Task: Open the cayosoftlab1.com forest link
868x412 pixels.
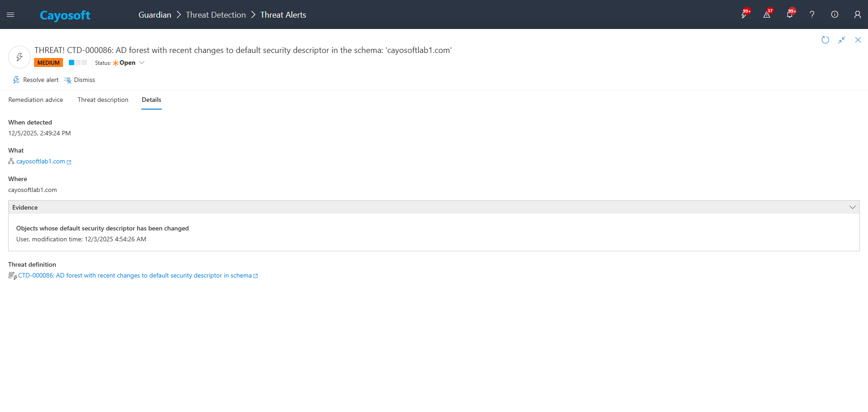Action: click(41, 162)
